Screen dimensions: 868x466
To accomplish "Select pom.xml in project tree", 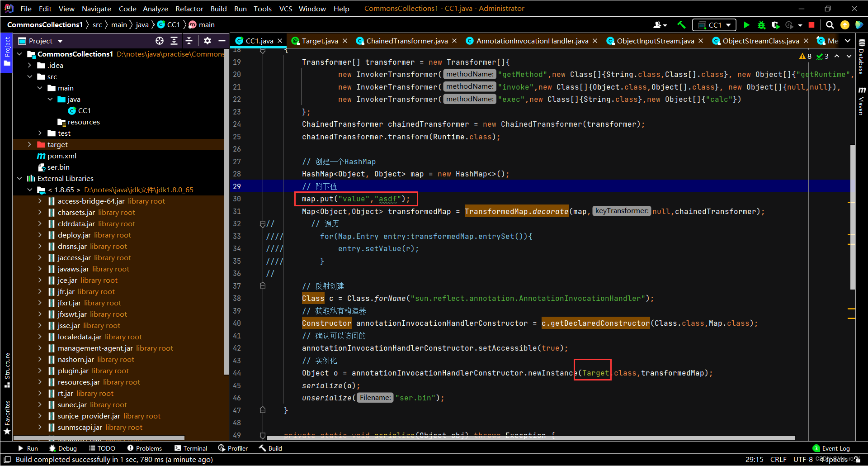I will [57, 156].
